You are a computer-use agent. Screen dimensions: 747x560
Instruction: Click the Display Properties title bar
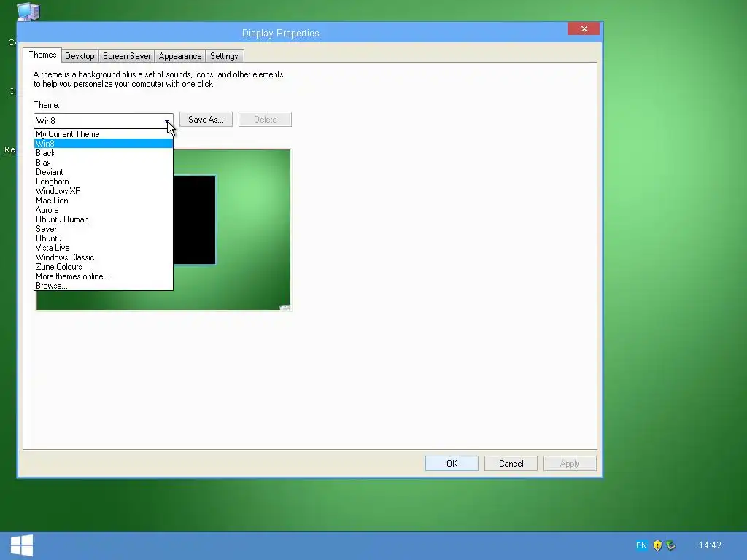(x=281, y=33)
